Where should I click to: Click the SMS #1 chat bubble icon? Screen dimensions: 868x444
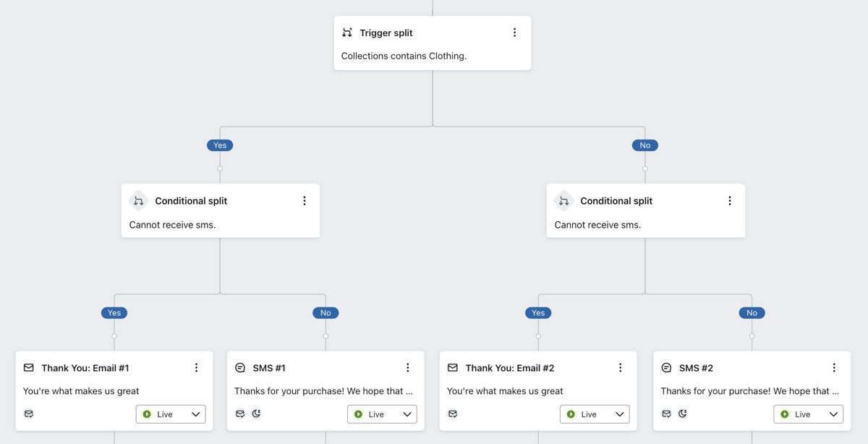click(x=240, y=368)
